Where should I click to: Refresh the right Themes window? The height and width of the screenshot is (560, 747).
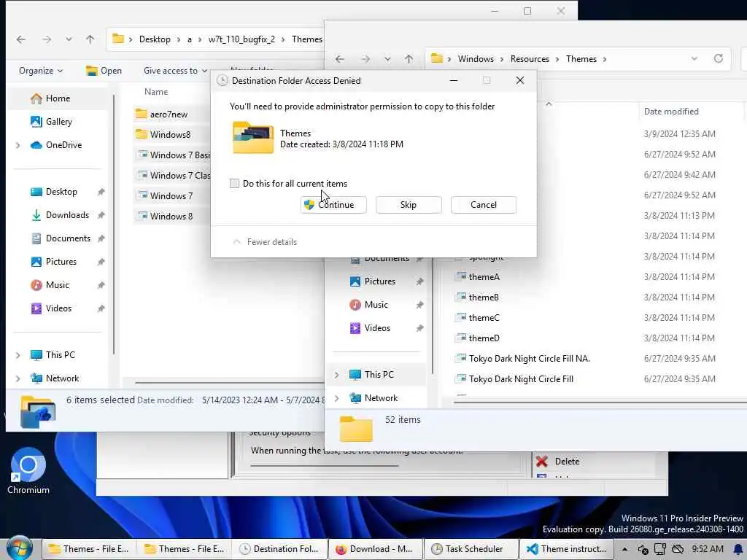pos(719,58)
